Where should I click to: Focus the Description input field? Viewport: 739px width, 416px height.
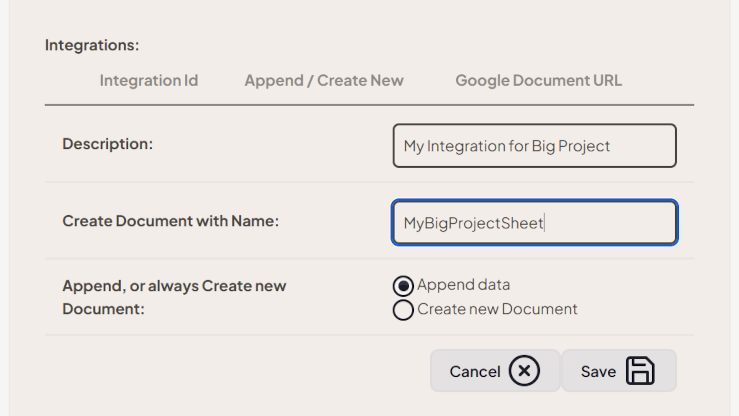[534, 146]
